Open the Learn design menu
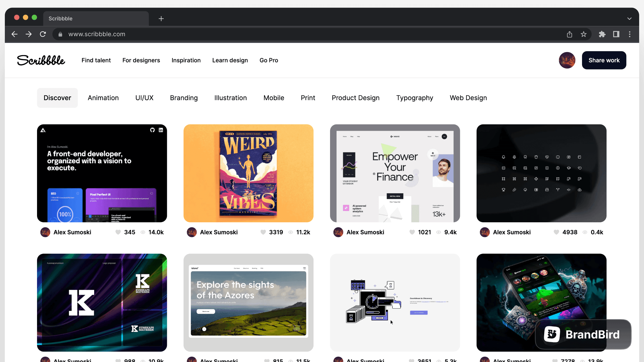644x362 pixels. (x=230, y=60)
